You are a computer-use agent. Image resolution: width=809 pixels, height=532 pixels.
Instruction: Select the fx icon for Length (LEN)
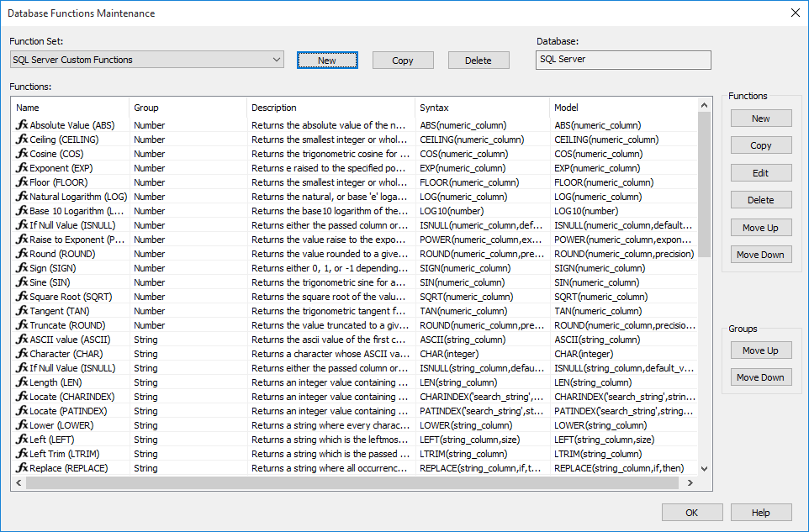point(22,382)
